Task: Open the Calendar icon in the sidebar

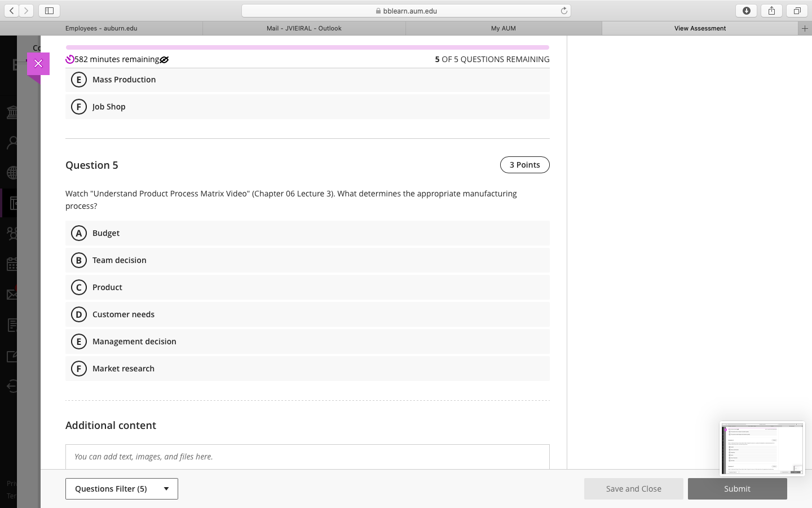Action: (11, 264)
